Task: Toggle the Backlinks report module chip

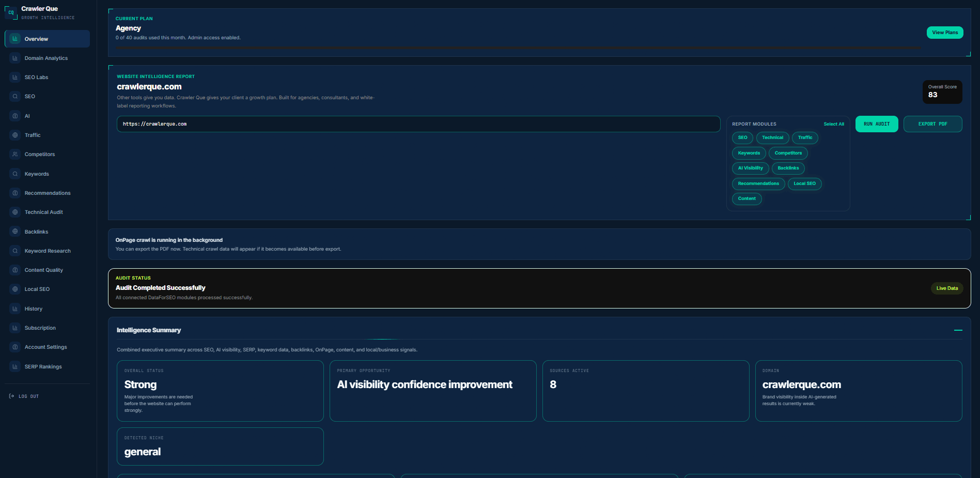Action: point(788,168)
